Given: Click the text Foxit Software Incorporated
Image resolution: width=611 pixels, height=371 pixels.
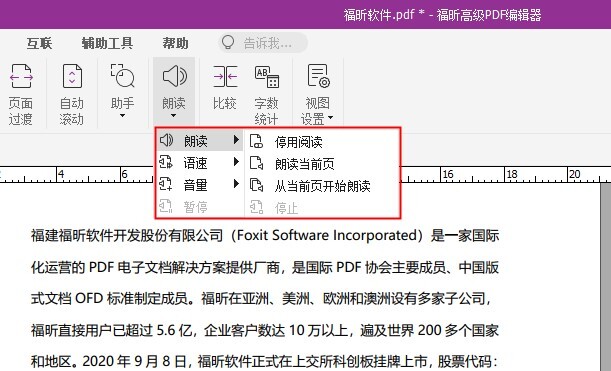Looking at the screenshot, I should (x=327, y=235).
